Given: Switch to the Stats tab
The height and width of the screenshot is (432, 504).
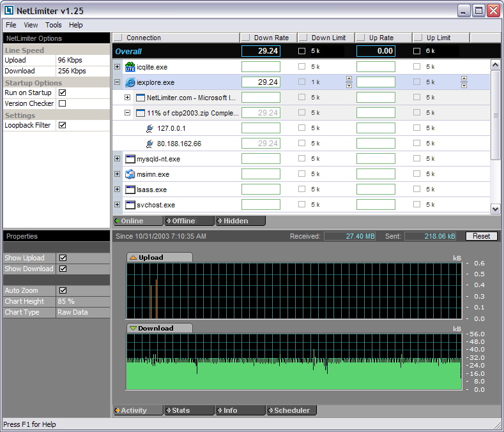Looking at the screenshot, I should [189, 410].
